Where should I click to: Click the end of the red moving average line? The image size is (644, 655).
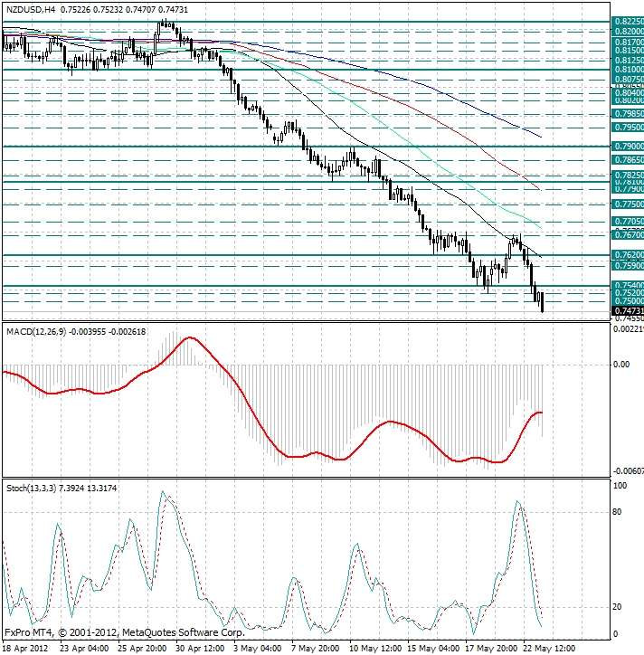click(541, 190)
